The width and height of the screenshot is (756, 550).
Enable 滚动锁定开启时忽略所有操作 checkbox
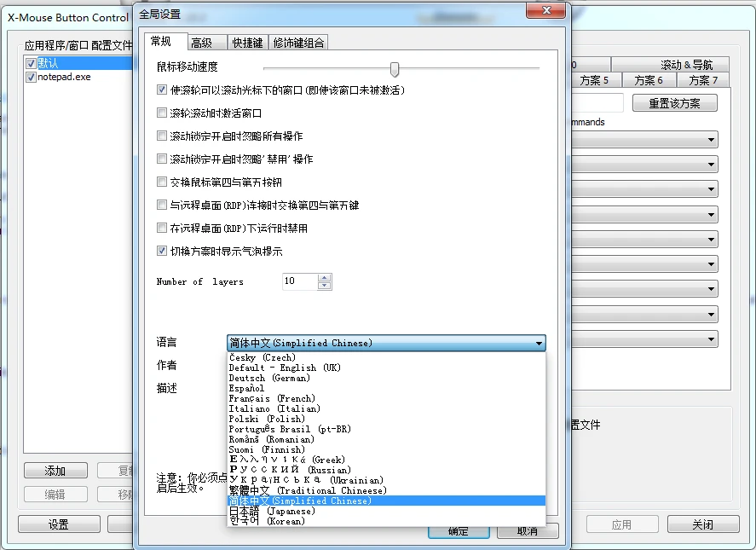(162, 136)
